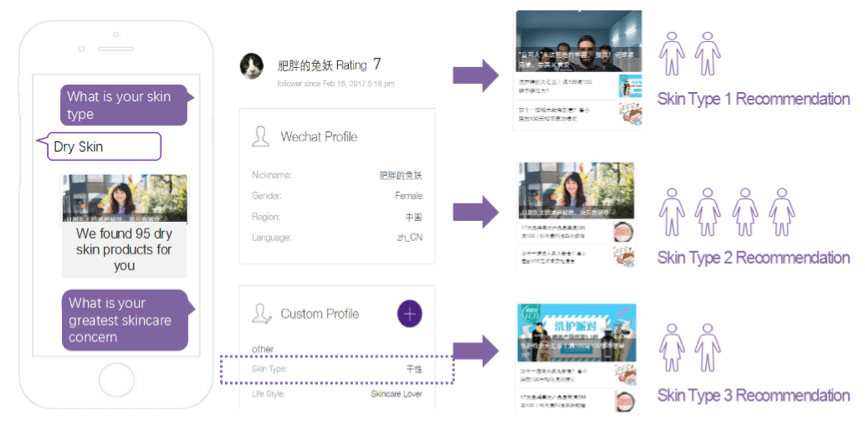Click the purple plus icon in Custom Profile
Viewport: 865px width, 421px height.
410,313
